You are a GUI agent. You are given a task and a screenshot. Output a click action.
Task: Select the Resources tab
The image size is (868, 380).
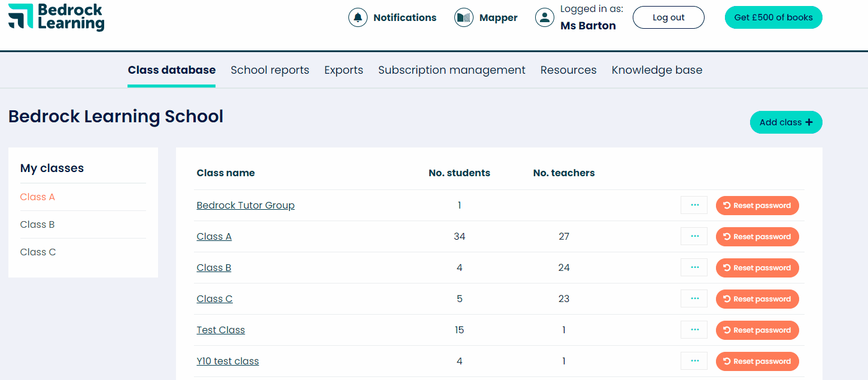coord(569,70)
